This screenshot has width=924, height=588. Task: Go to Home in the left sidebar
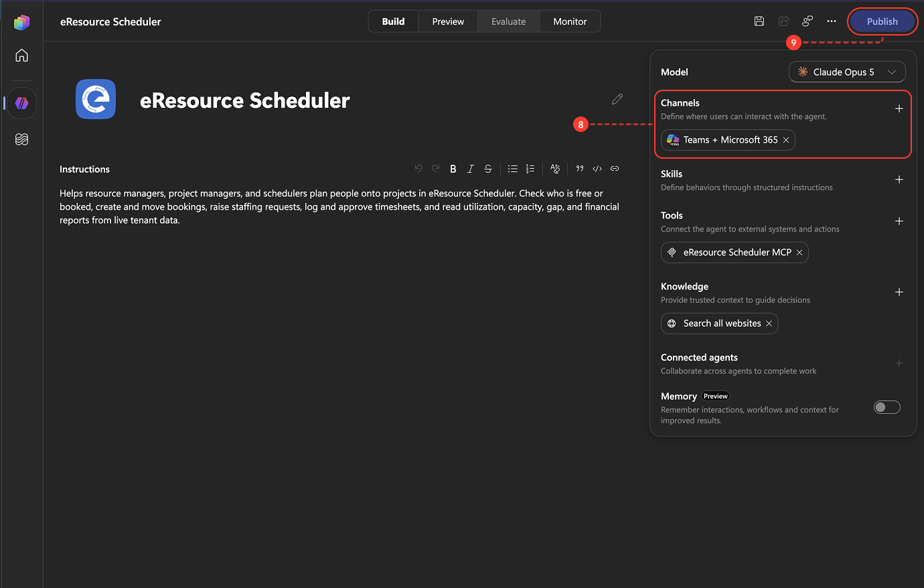click(21, 55)
